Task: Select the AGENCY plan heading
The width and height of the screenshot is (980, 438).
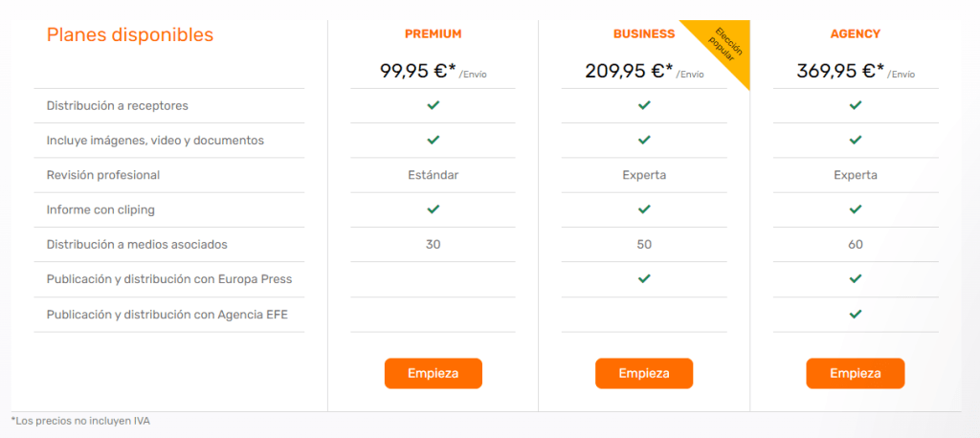Action: point(855,34)
